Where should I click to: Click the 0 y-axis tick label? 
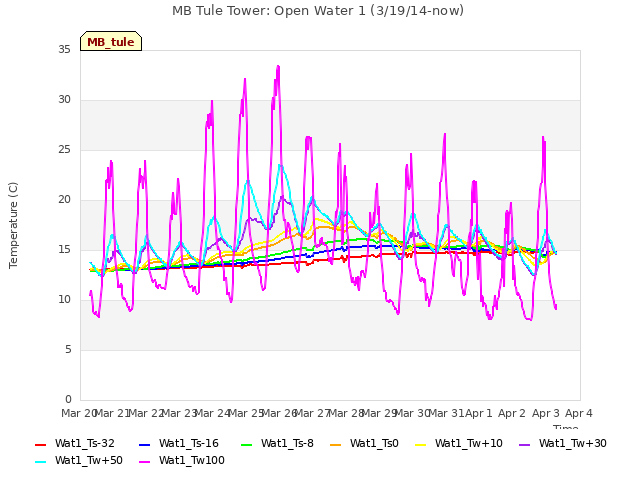68,400
